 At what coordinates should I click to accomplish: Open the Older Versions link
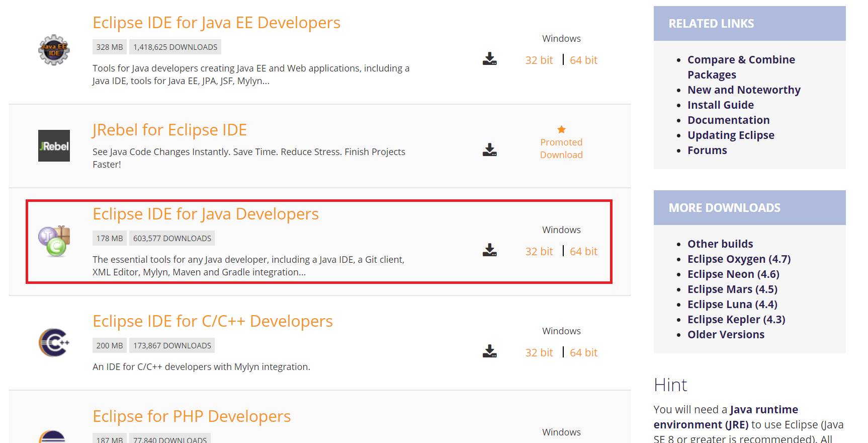point(726,334)
